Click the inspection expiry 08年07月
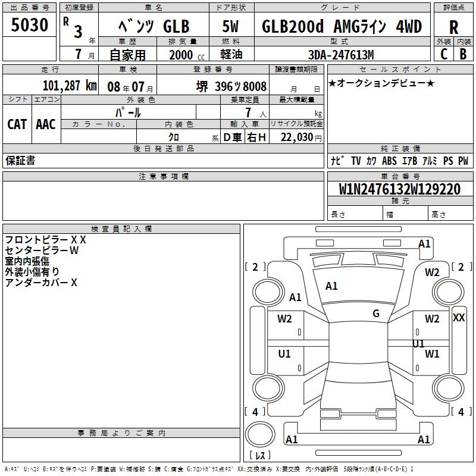The image size is (476, 476). point(130,87)
